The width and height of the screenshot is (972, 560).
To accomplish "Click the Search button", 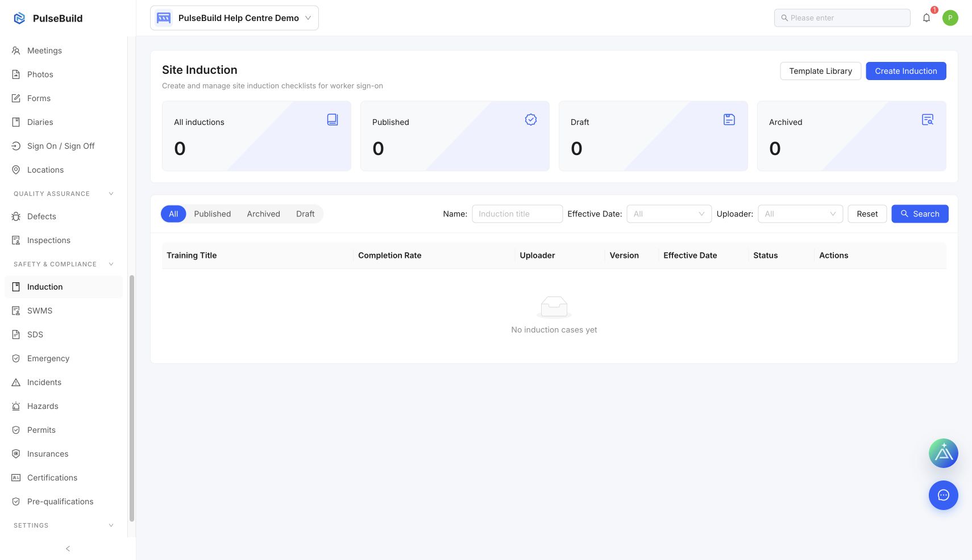I will pos(920,214).
